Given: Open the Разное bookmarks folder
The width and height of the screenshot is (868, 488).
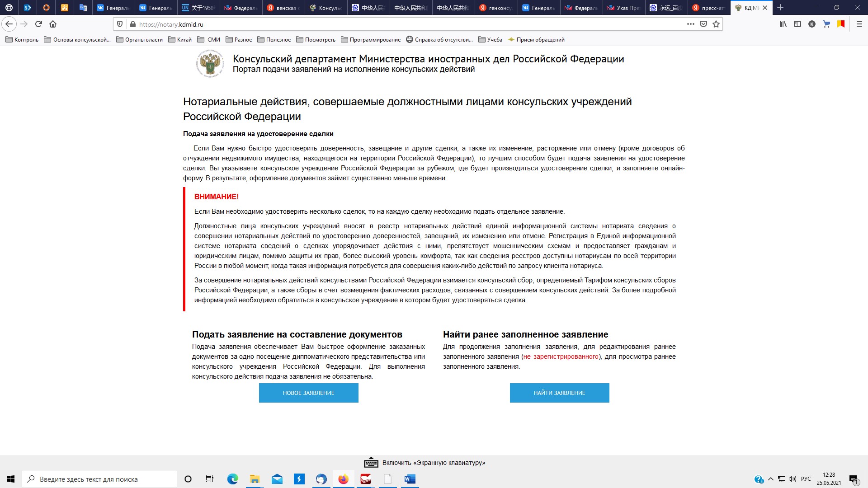Looking at the screenshot, I should pos(239,40).
